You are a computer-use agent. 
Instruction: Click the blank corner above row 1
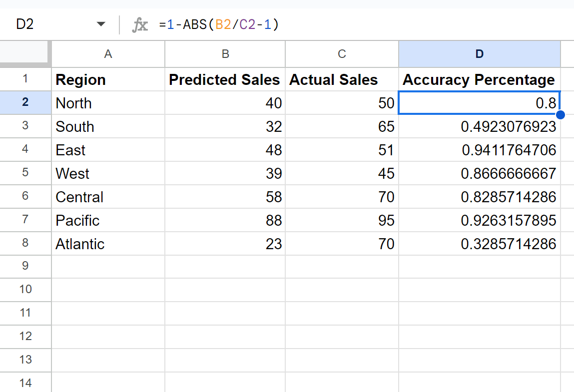25,54
